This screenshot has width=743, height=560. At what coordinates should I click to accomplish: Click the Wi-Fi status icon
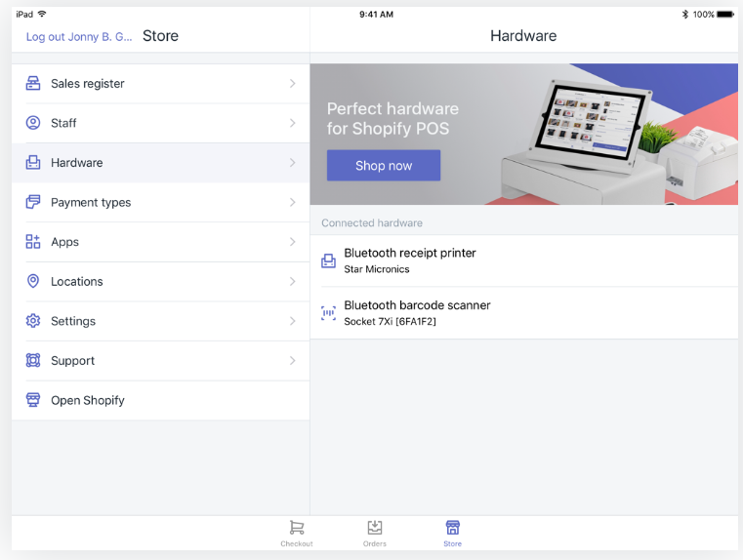point(42,14)
